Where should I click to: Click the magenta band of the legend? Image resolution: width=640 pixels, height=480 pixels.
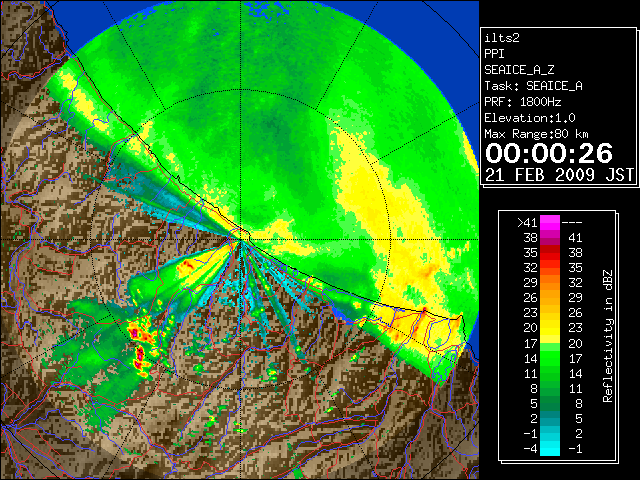point(550,222)
